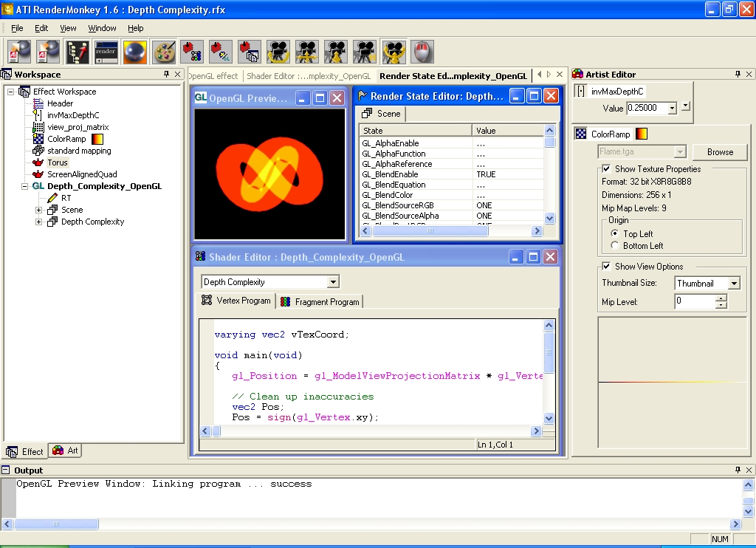Viewport: 756px width, 548px height.
Task: Click the Mip Level input field
Action: pos(695,301)
